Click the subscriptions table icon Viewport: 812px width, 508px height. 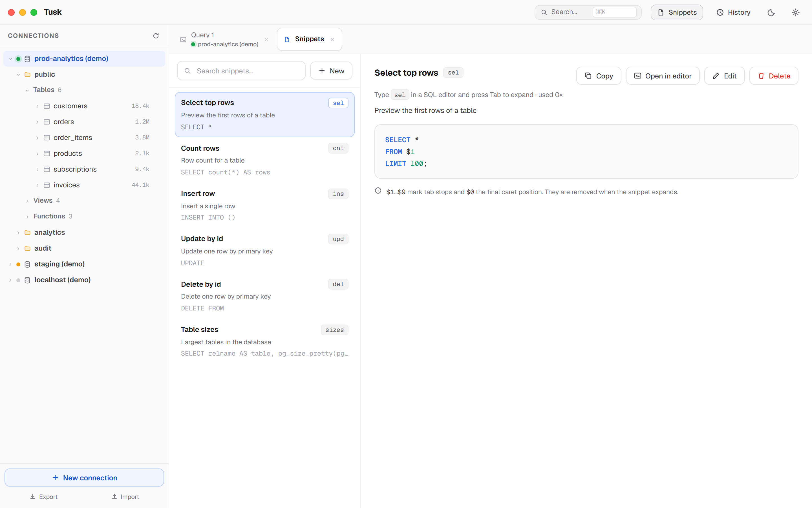point(47,169)
